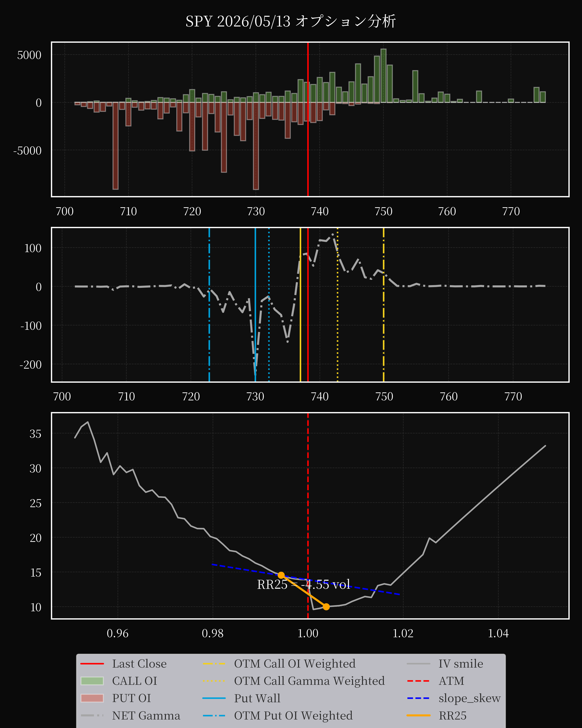This screenshot has width=582, height=728.
Task: Click the deep red put OI bar at 730
Action: (x=256, y=146)
